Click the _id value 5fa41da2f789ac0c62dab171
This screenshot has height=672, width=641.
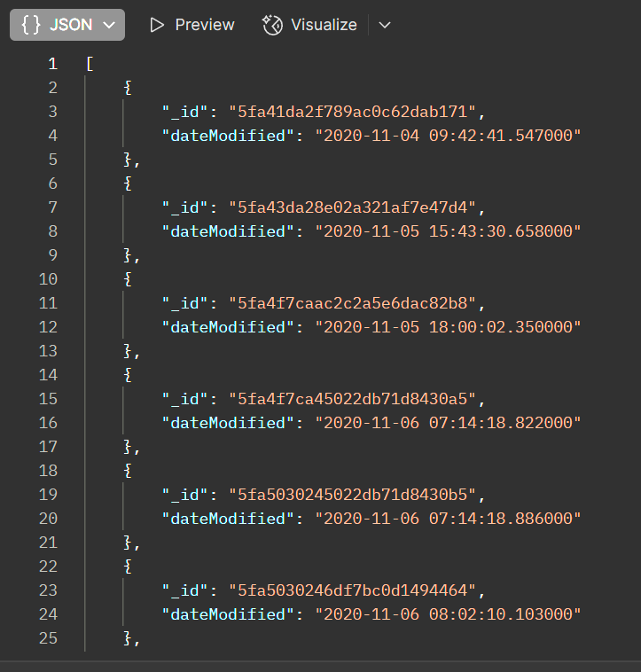point(354,112)
